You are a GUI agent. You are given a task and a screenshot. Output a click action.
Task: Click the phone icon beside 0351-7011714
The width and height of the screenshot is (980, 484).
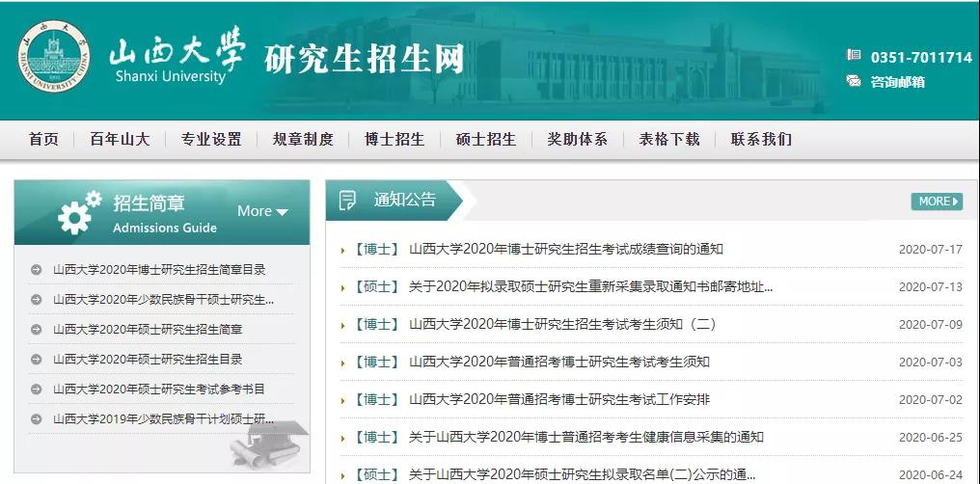(854, 57)
